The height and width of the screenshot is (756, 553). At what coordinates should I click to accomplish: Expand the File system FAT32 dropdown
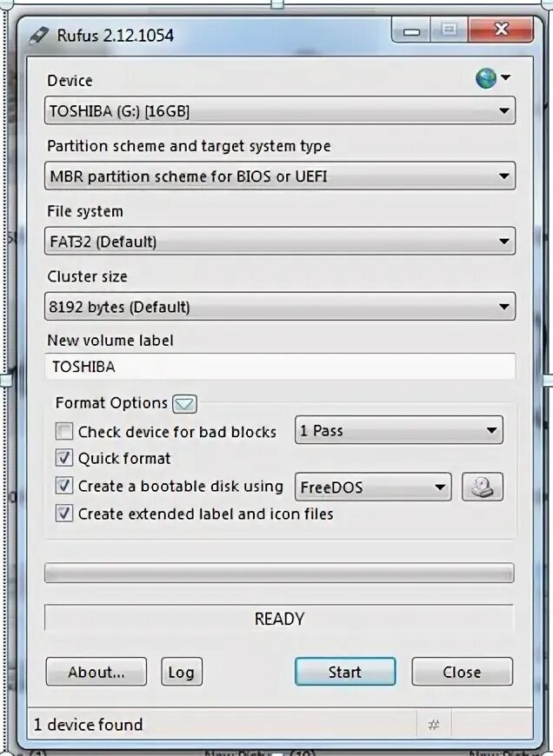(279, 242)
